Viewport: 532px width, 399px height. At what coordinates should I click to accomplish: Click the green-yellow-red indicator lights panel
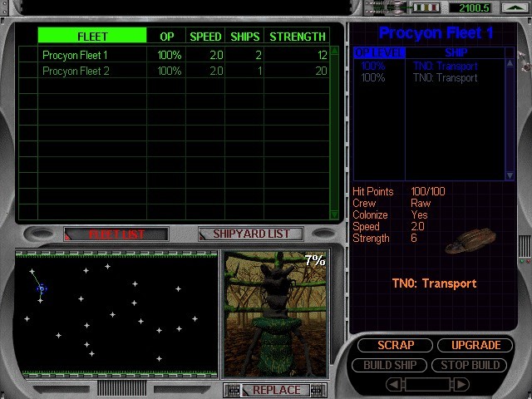pos(426,7)
